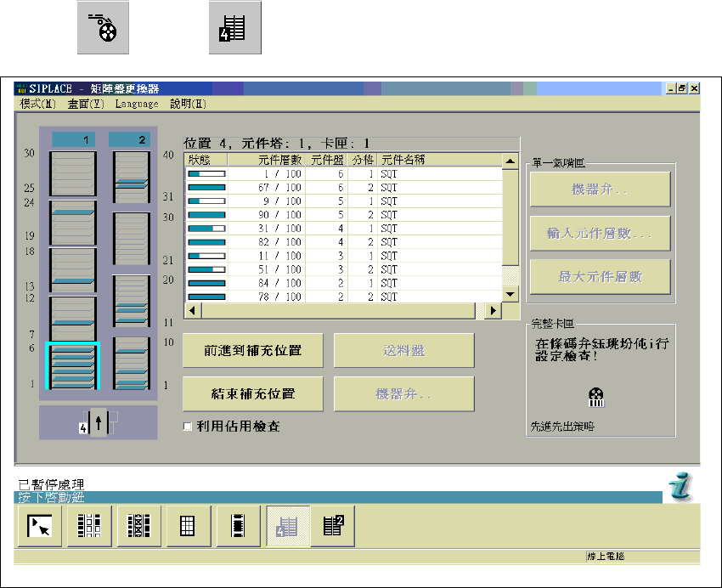Select magazine 13-18 in tower 1
The image size is (722, 588).
tap(73, 270)
